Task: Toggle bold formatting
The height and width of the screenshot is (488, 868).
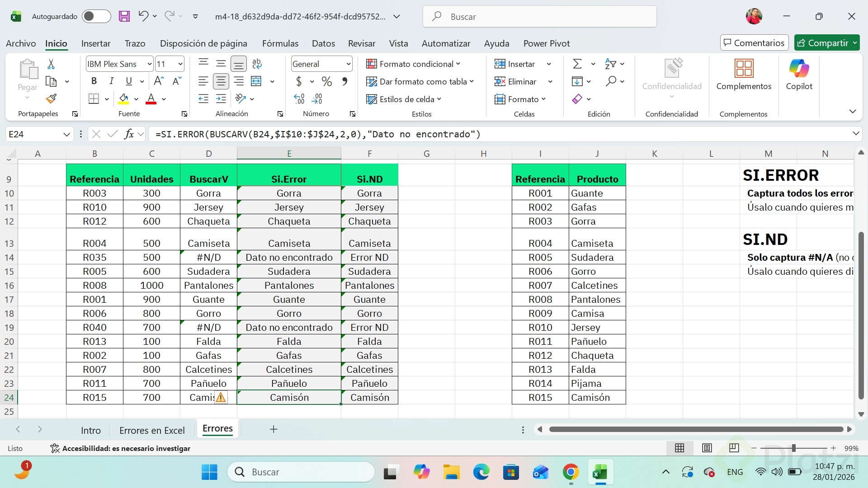Action: [x=94, y=81]
